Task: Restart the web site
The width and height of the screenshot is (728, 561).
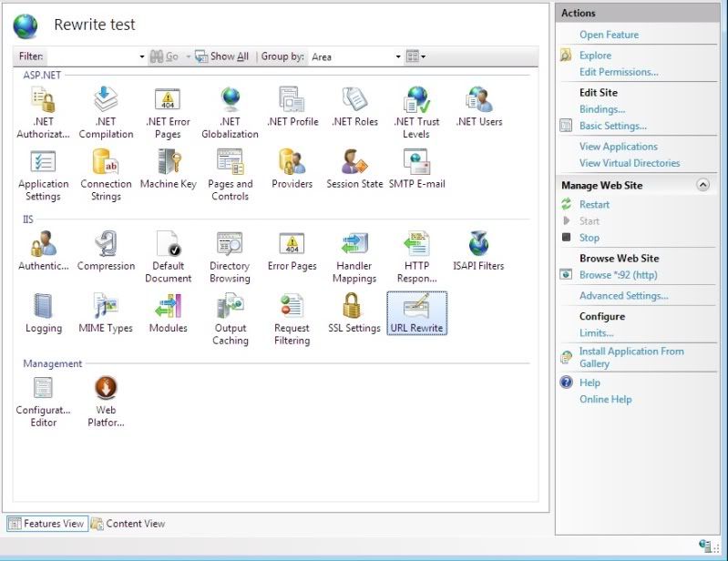Action: coord(594,205)
